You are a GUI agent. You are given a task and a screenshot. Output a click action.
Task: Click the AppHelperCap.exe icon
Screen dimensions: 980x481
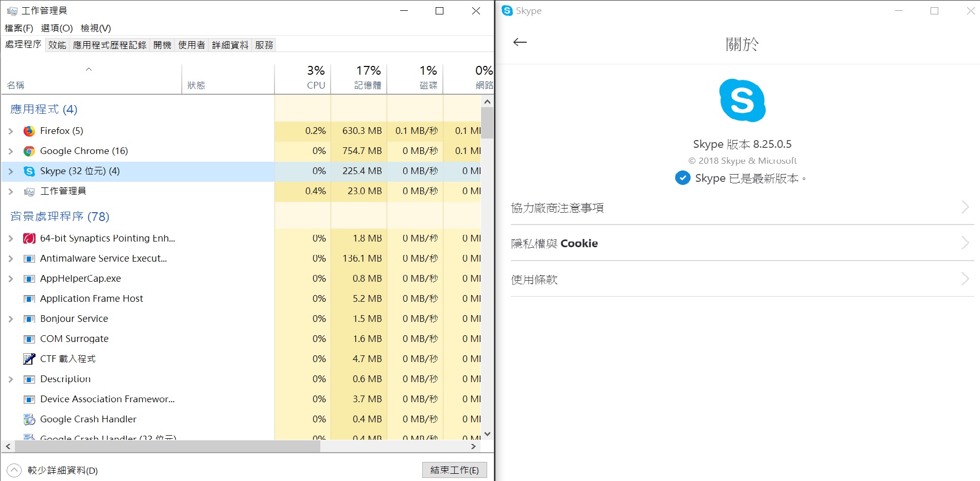tap(29, 279)
